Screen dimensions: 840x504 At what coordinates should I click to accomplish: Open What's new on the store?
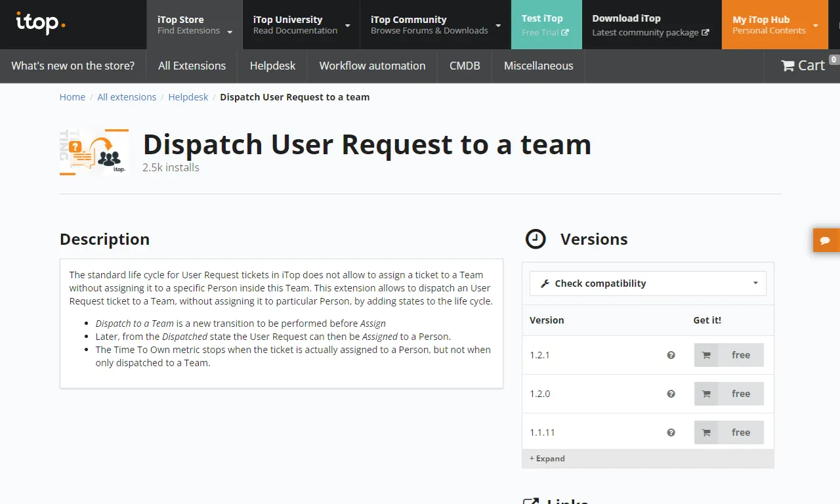[x=73, y=66]
